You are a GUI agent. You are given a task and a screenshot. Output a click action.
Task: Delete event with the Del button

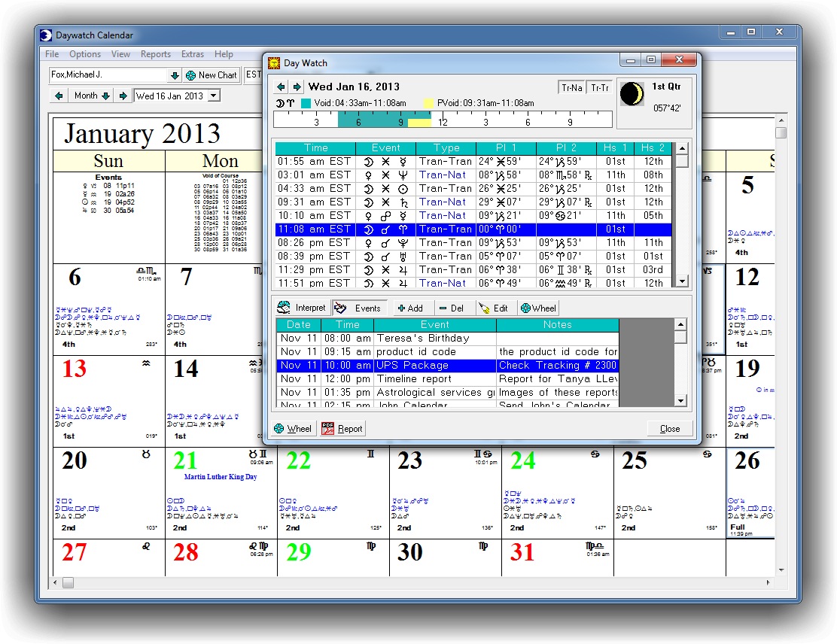[x=451, y=308]
